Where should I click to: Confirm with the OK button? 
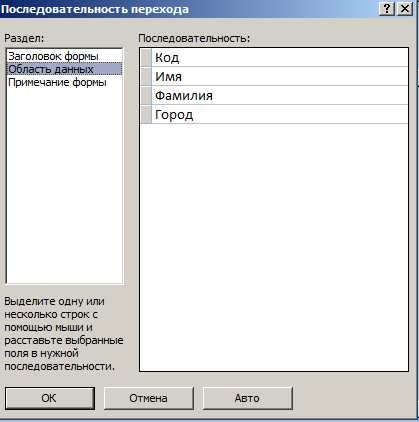point(50,398)
